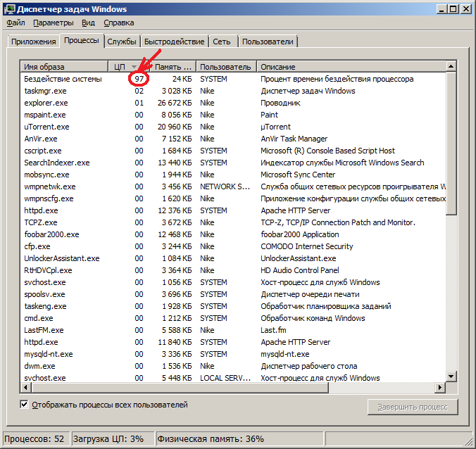
Task: Toggle Отображать процессы всех пользователей checkbox
Action: point(25,405)
